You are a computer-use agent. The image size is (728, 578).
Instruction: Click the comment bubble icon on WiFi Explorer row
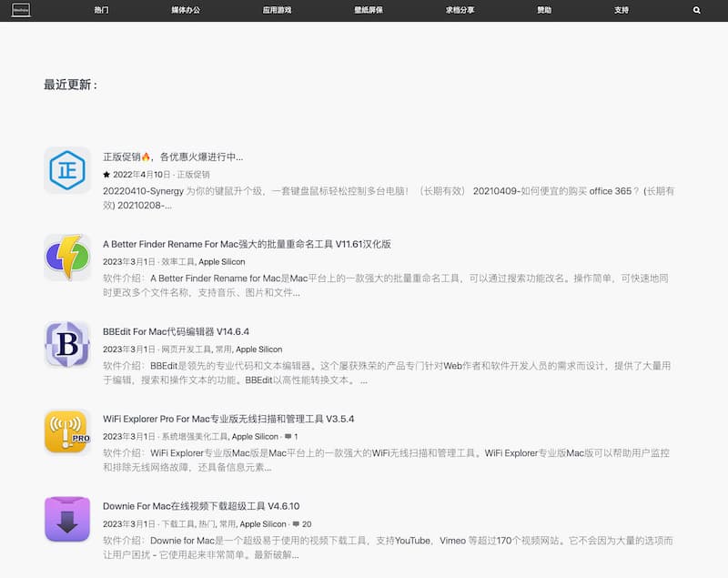pyautogui.click(x=288, y=436)
